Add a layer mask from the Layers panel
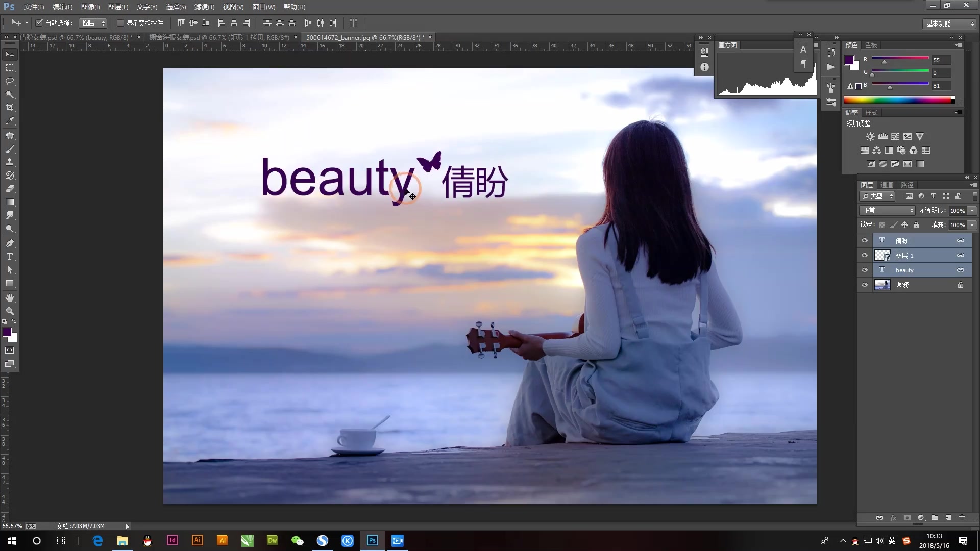Viewport: 980px width, 551px height. (907, 517)
